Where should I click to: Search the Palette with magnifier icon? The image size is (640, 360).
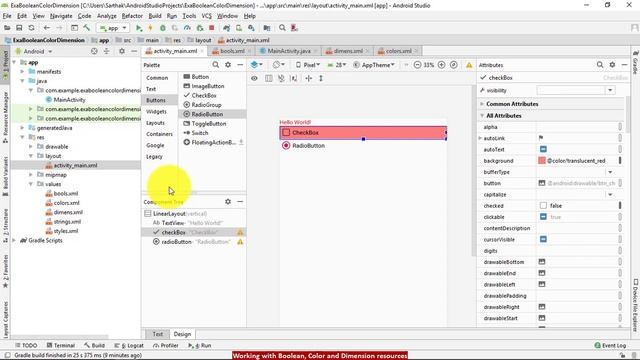216,65
